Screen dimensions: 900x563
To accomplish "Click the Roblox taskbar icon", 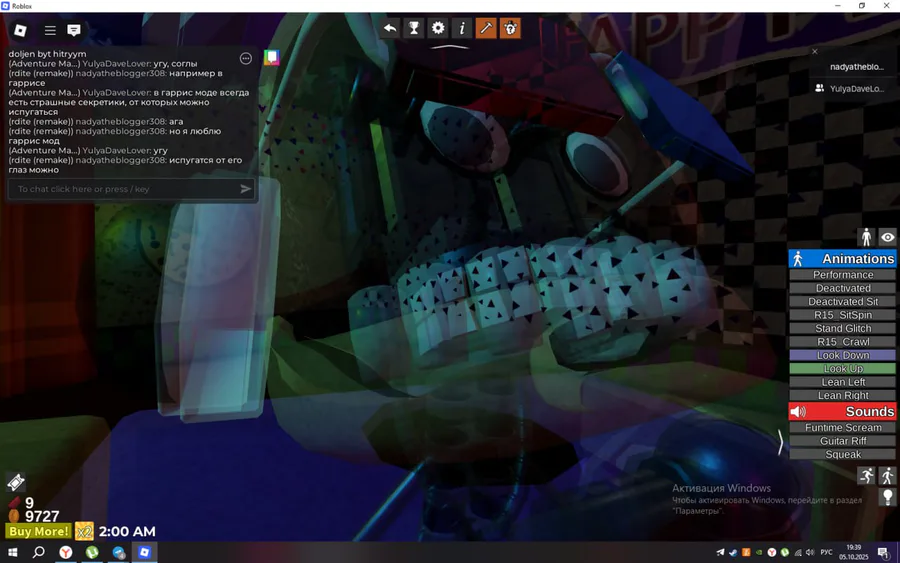I will 145,552.
